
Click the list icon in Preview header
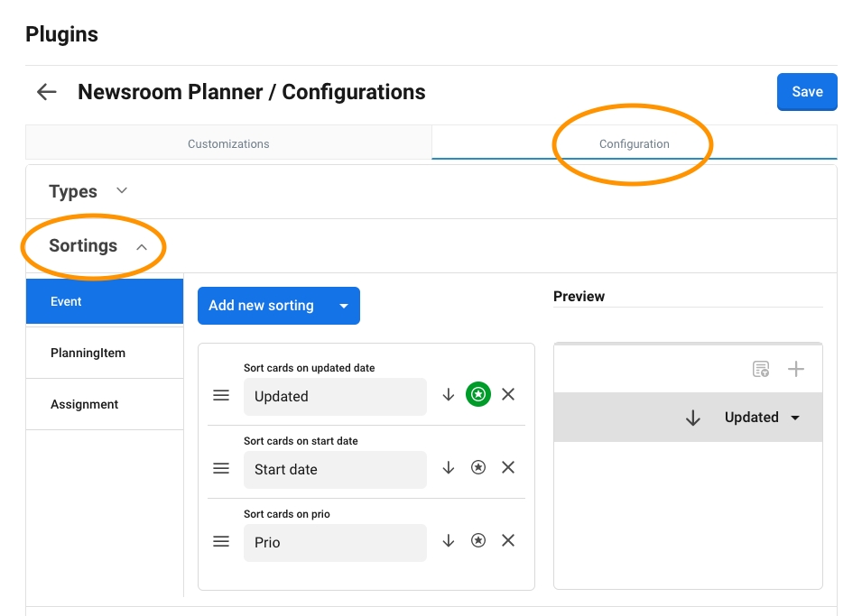tap(761, 369)
